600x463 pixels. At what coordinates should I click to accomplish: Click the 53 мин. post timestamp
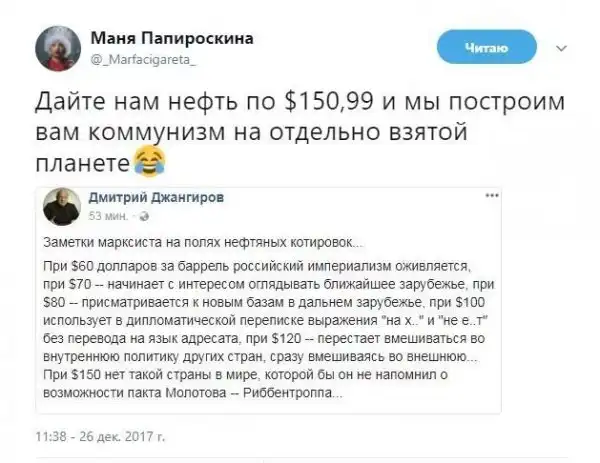(108, 216)
